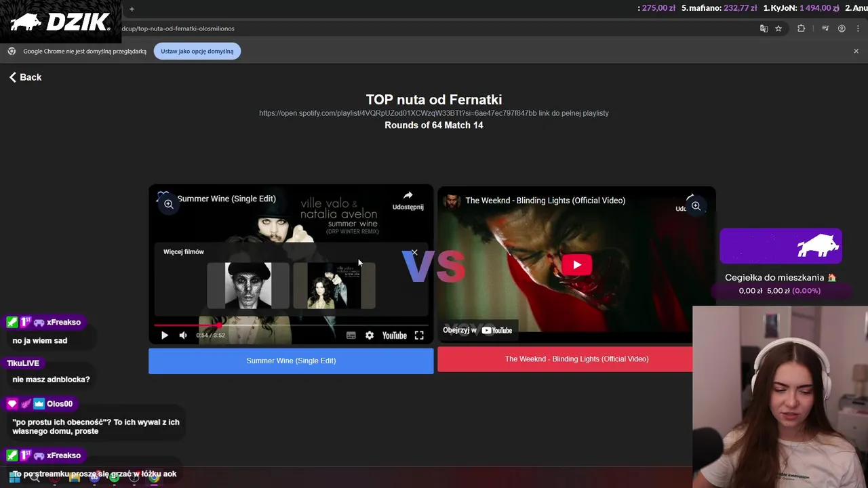Viewport: 868px width, 488px height.
Task: Set Chrome as default browser button
Action: tap(197, 52)
